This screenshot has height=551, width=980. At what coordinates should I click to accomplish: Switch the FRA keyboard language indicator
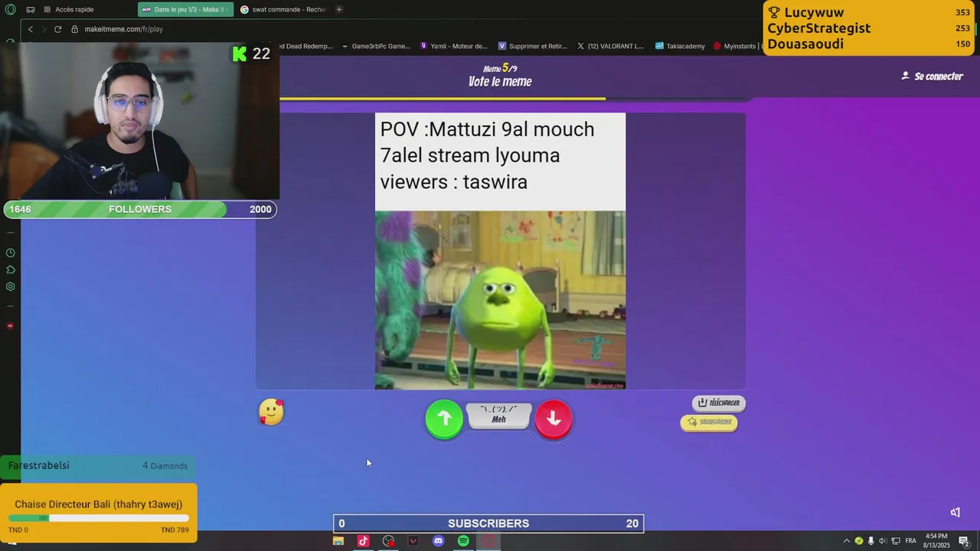[x=910, y=541]
